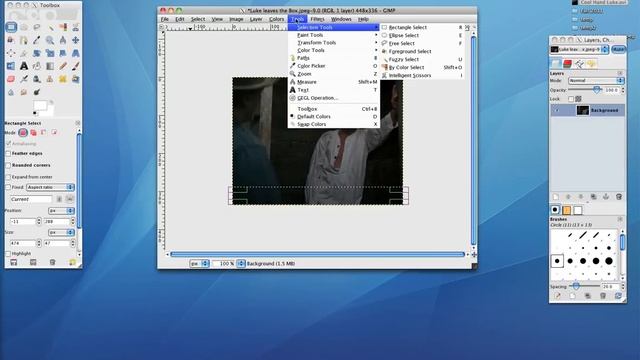Toggle Feather edges checkbox
Viewport: 640px width, 360px height.
[8, 153]
